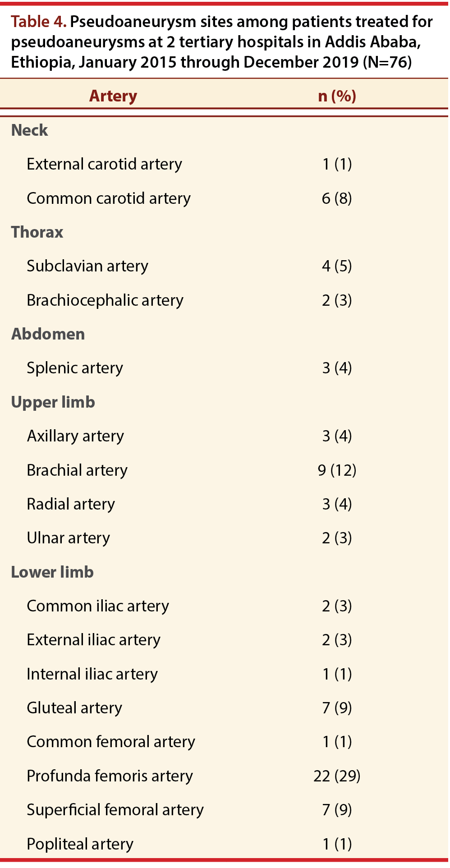The image size is (450, 868).
Task: Click the Common carotid artery value 6 (8)
Action: click(x=337, y=198)
